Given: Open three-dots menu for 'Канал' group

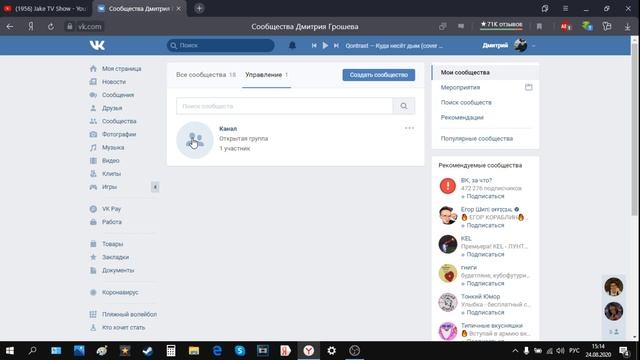Looking at the screenshot, I should click(x=409, y=128).
